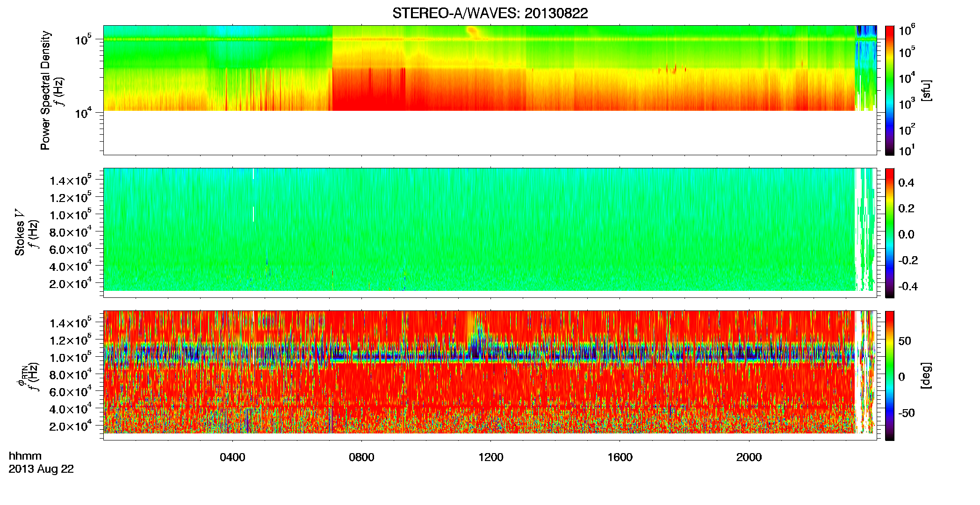
Task: Click the Stokes V color bar
Action: click(x=890, y=233)
